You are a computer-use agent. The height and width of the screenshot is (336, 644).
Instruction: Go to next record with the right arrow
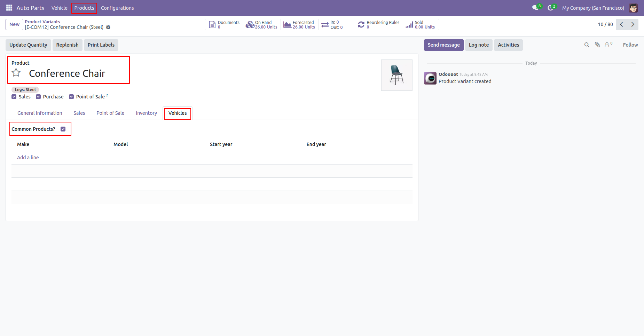[633, 24]
